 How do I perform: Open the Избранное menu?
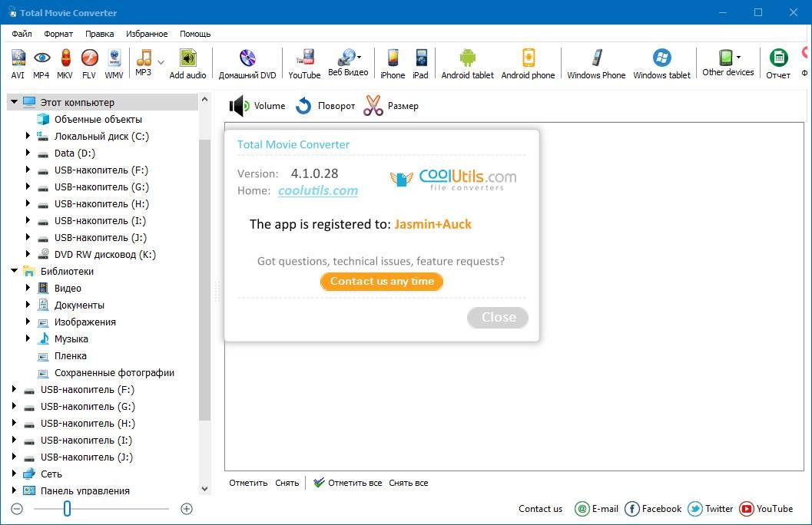147,34
